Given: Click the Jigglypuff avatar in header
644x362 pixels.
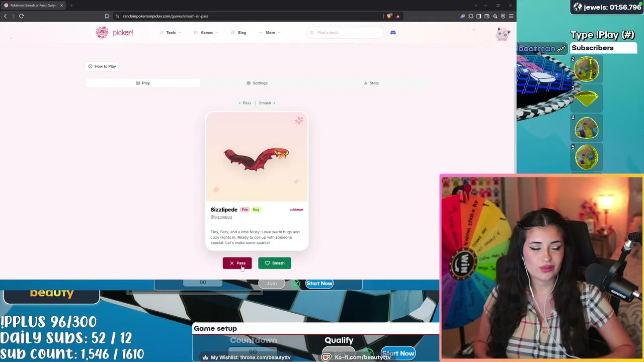Looking at the screenshot, I should (503, 33).
